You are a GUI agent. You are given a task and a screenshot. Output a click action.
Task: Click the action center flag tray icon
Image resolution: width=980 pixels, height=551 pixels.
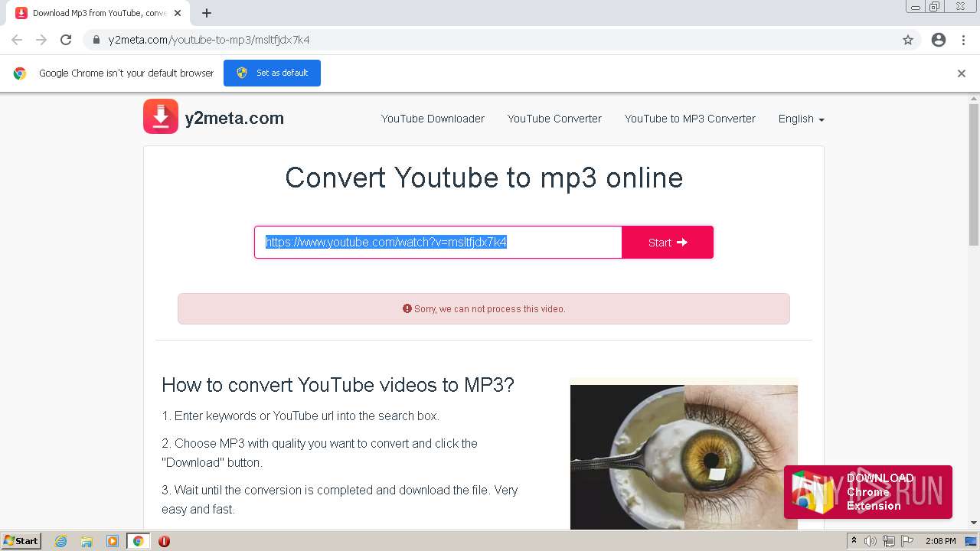[x=907, y=541]
